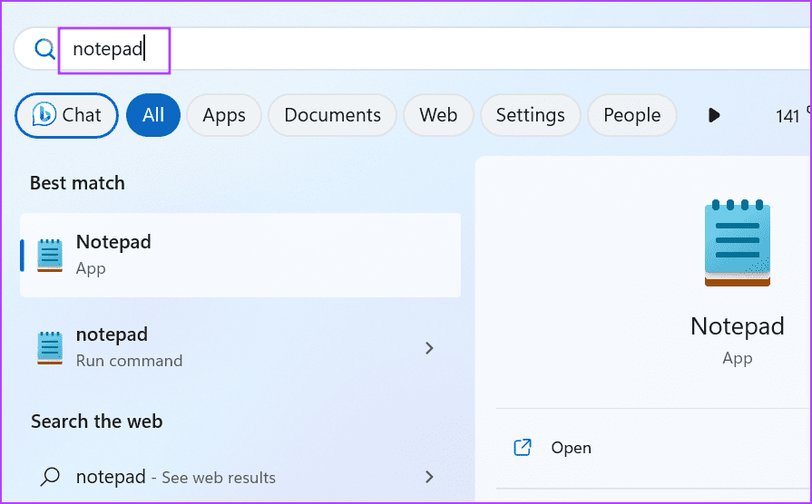Click the Open external-link icon
The width and height of the screenshot is (812, 504).
point(522,448)
